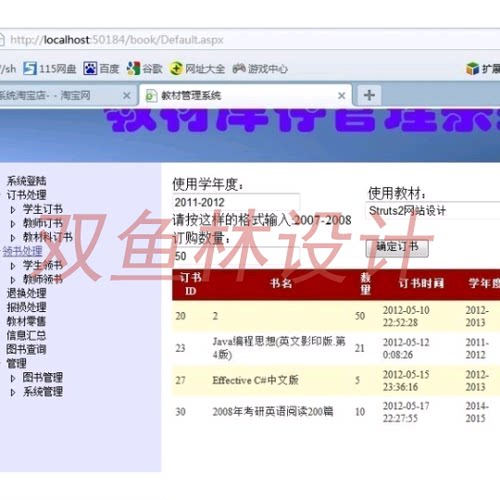
Task: Click the 教材管理系统 tab page icon
Action: (x=151, y=96)
